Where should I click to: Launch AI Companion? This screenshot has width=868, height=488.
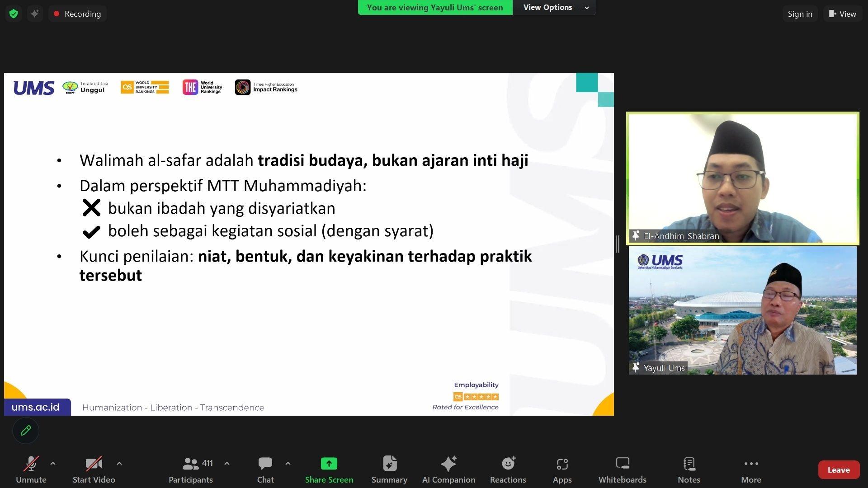pos(448,470)
